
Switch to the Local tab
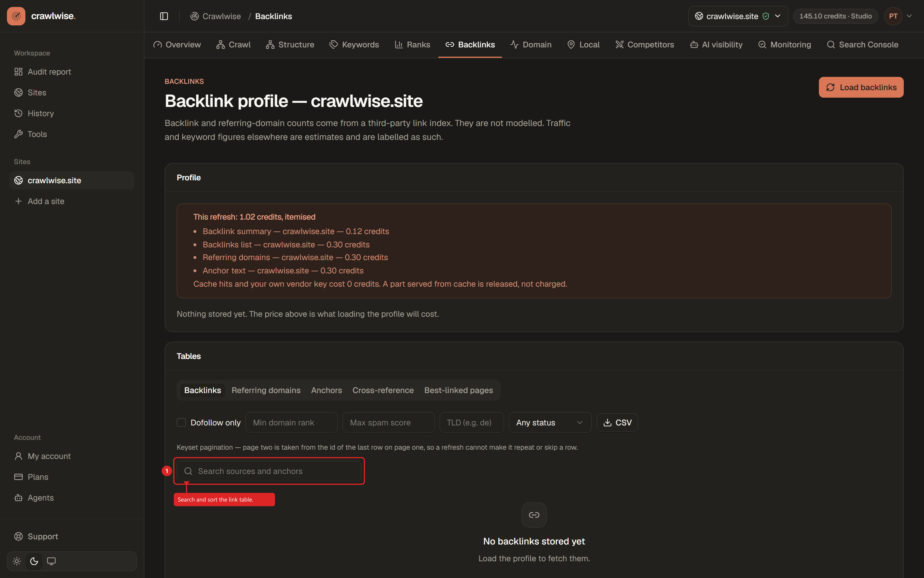583,45
